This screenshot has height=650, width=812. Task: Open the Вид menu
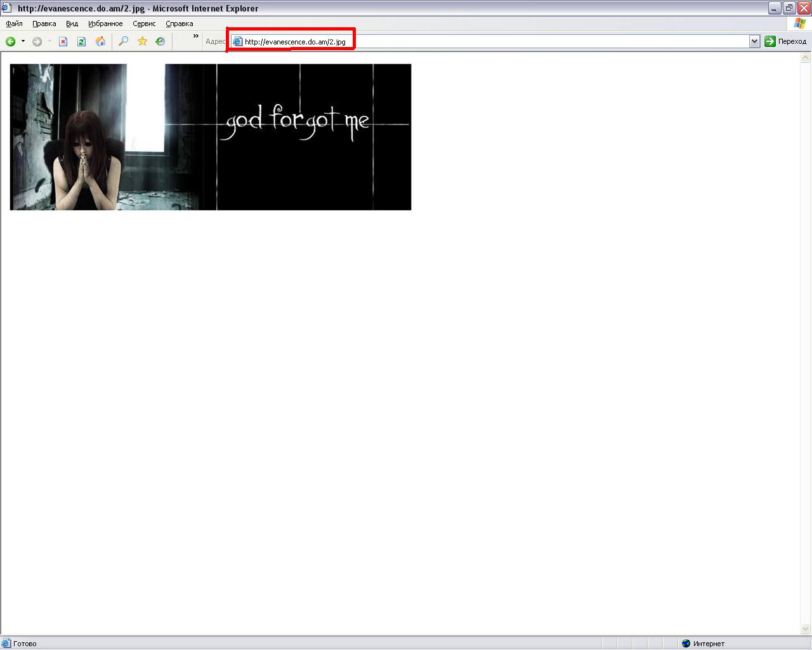pyautogui.click(x=72, y=23)
